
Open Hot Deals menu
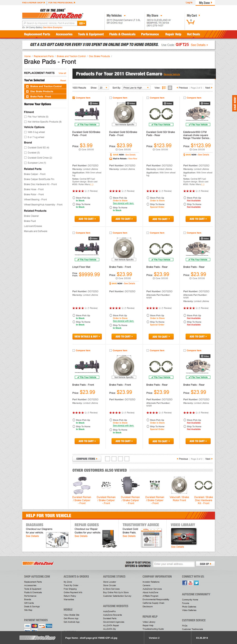193,34
